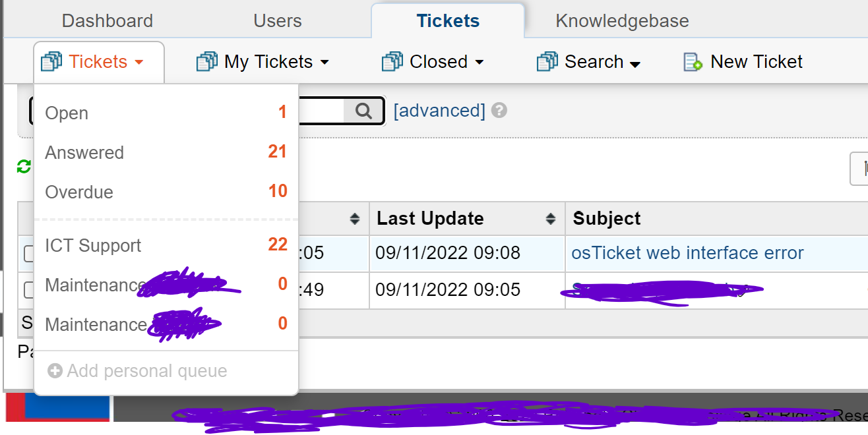Click the My Tickets stack icon

point(206,62)
